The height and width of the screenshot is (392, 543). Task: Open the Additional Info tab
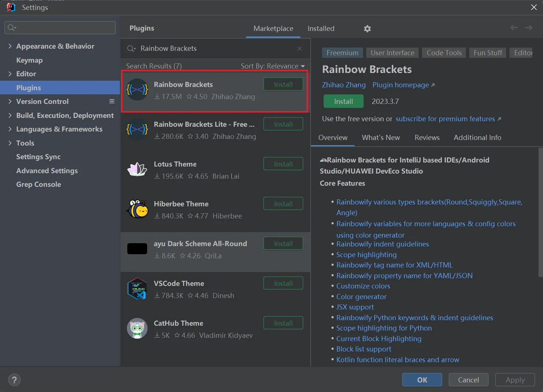point(477,137)
